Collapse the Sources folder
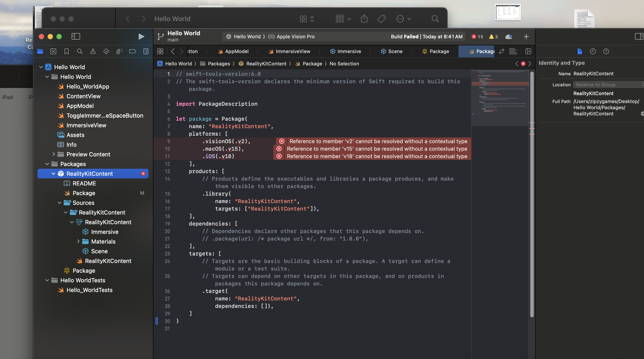 coord(60,203)
